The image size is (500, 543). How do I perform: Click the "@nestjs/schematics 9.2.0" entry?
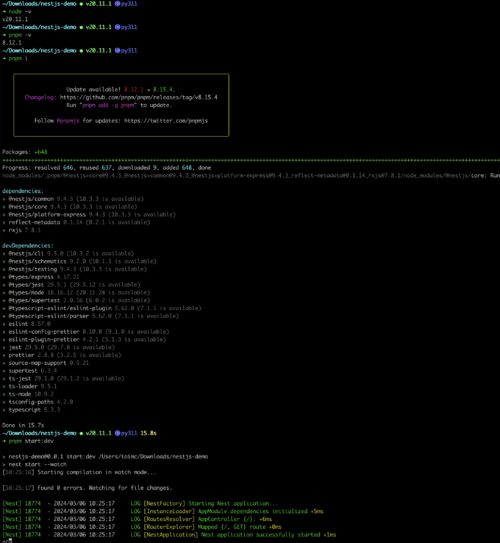pos(79,261)
